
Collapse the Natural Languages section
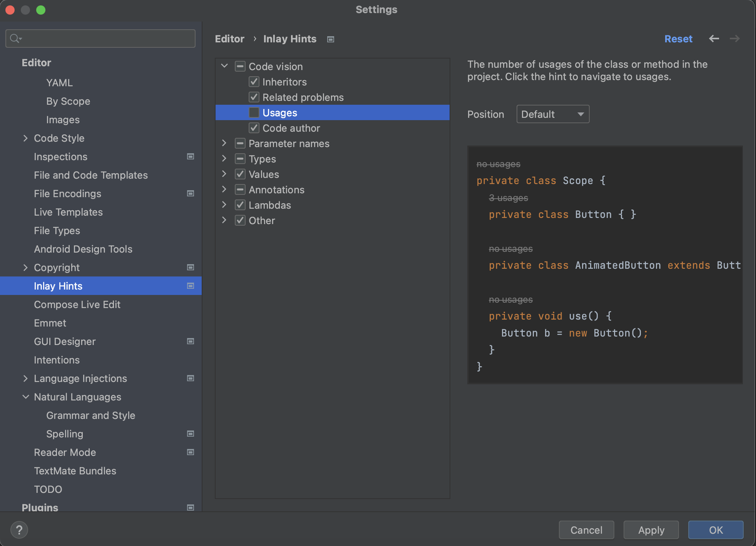tap(25, 397)
